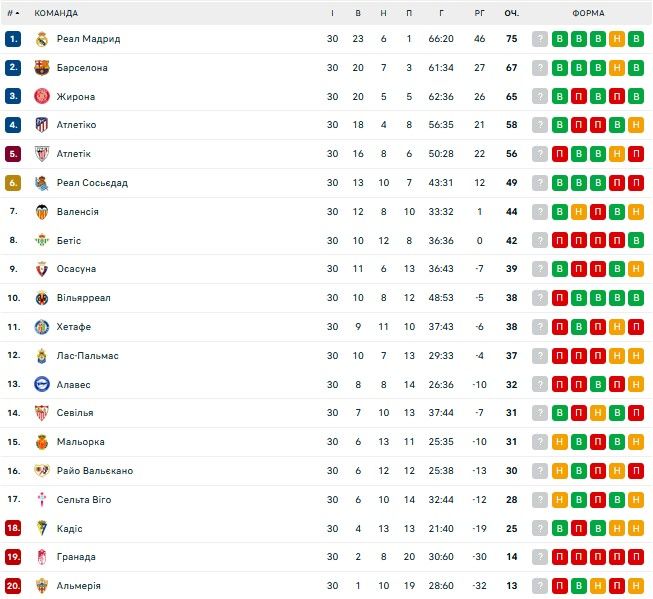Click the Осасуна club crest

coord(42,269)
